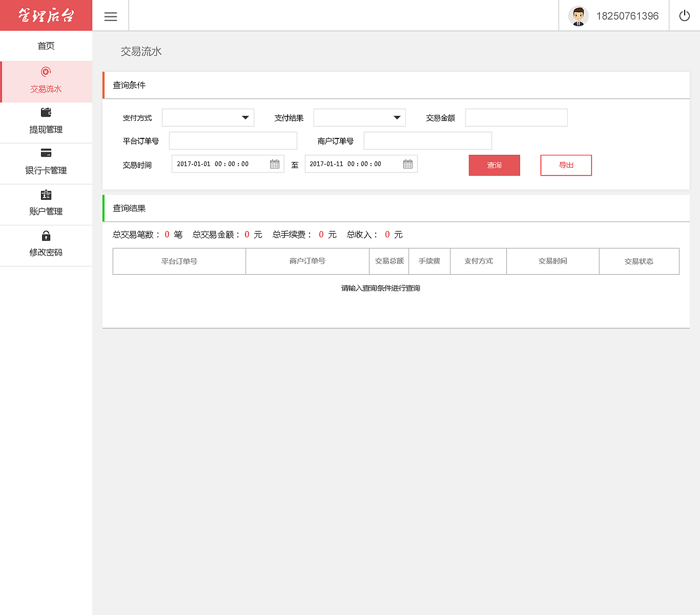This screenshot has height=615, width=700.
Task: Click the 交易总额 column header
Action: coord(389,262)
